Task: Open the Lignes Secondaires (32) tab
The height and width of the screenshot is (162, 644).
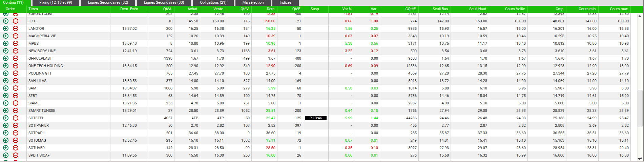Action: [108, 2]
